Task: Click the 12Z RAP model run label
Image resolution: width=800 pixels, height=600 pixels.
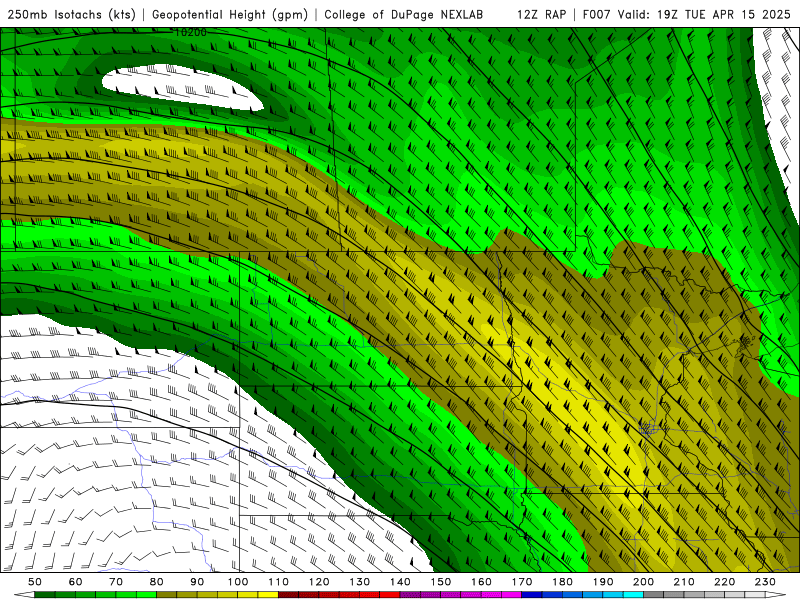Action: point(541,15)
